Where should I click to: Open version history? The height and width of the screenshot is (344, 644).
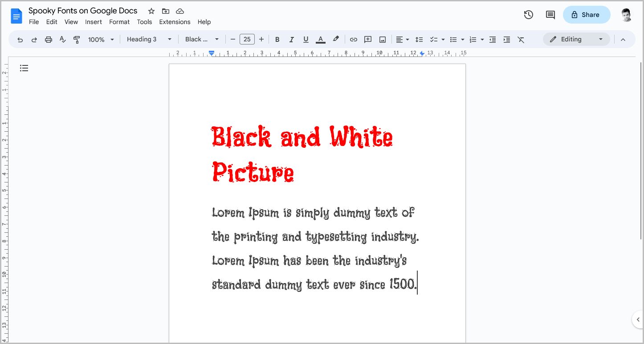(528, 15)
